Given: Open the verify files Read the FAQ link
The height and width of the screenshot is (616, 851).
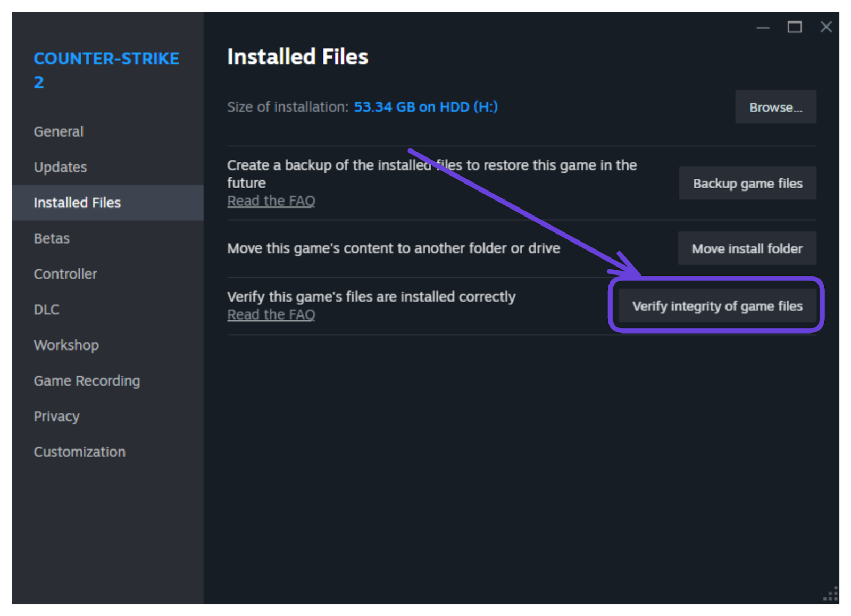Looking at the screenshot, I should click(271, 314).
